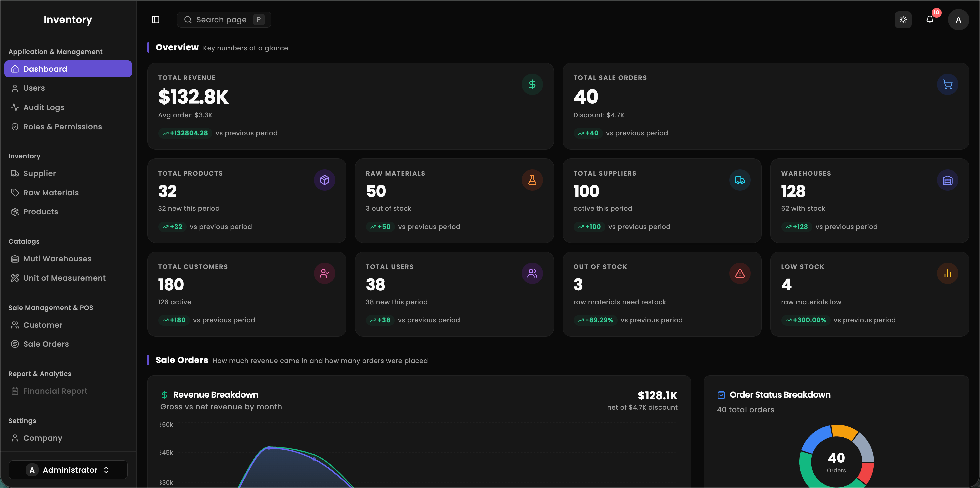The height and width of the screenshot is (488, 980).
Task: Click the tag icon beside Raw Materials
Action: 15,192
